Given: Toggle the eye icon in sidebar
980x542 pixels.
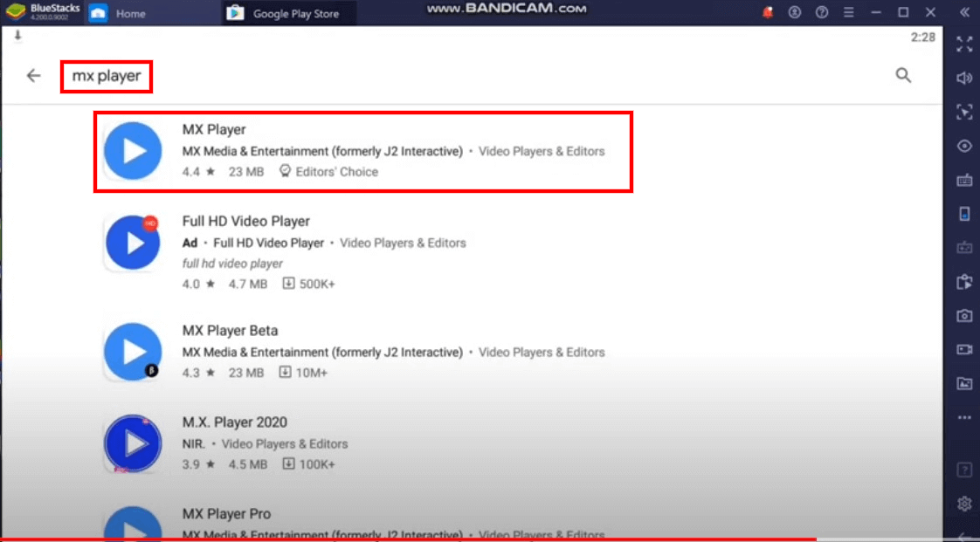Looking at the screenshot, I should click(x=964, y=146).
